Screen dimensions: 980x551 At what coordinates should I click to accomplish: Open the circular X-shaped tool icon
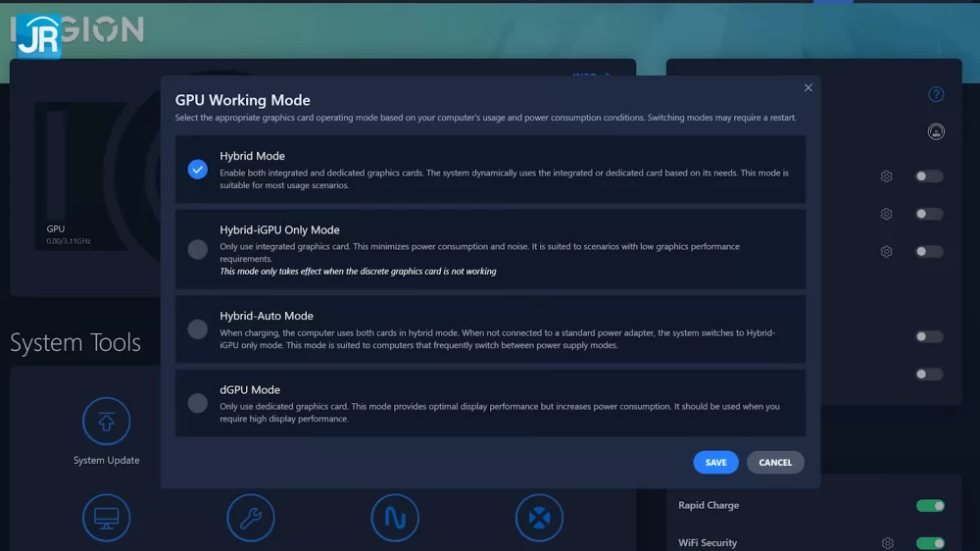(539, 518)
